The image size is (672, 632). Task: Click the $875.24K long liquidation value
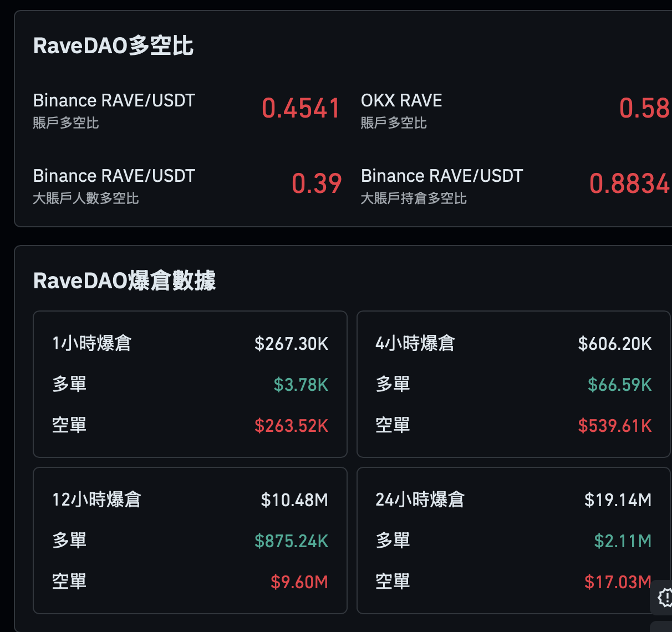tap(291, 541)
